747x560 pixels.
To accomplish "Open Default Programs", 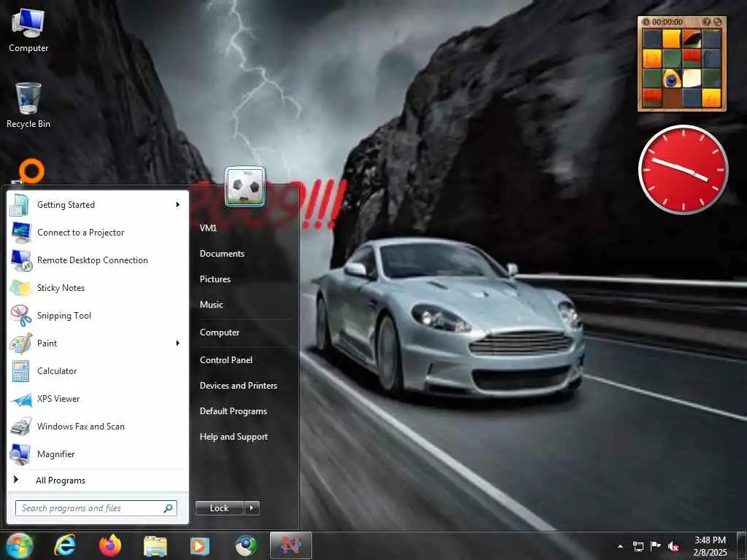I will [233, 411].
